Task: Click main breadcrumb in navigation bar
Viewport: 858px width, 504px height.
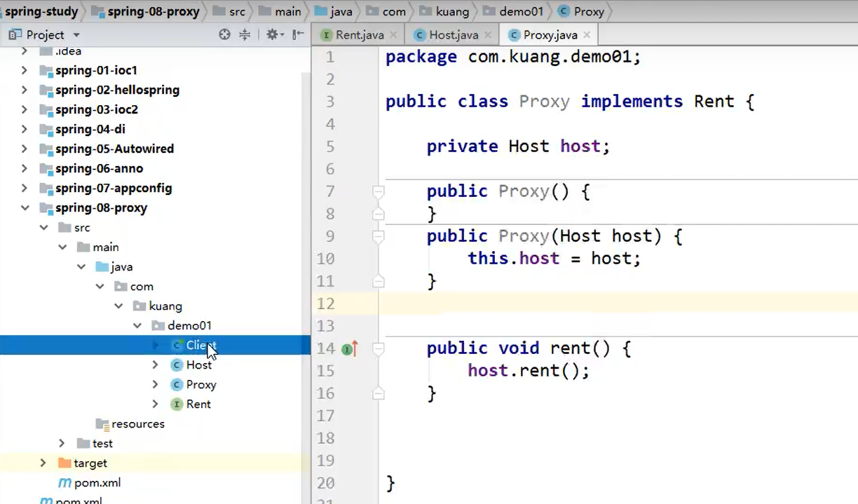Action: point(280,11)
